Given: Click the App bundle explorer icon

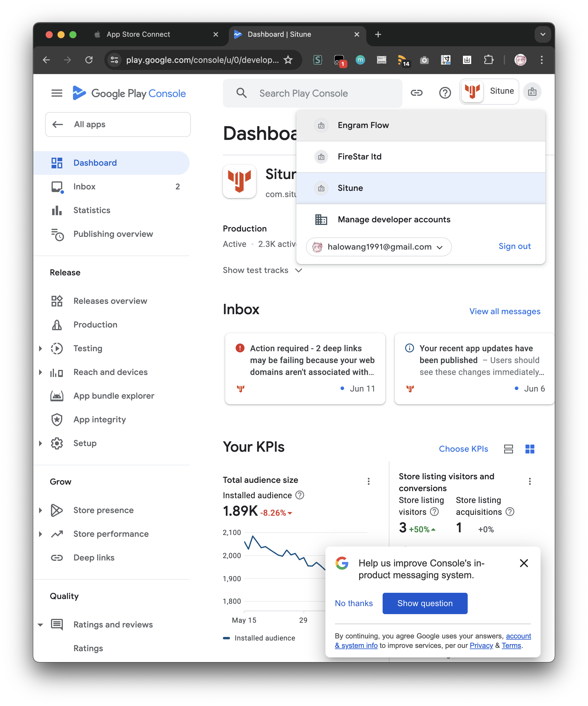Looking at the screenshot, I should tap(57, 396).
